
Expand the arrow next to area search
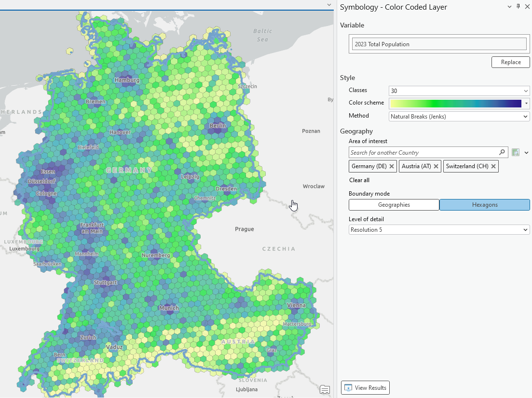526,153
